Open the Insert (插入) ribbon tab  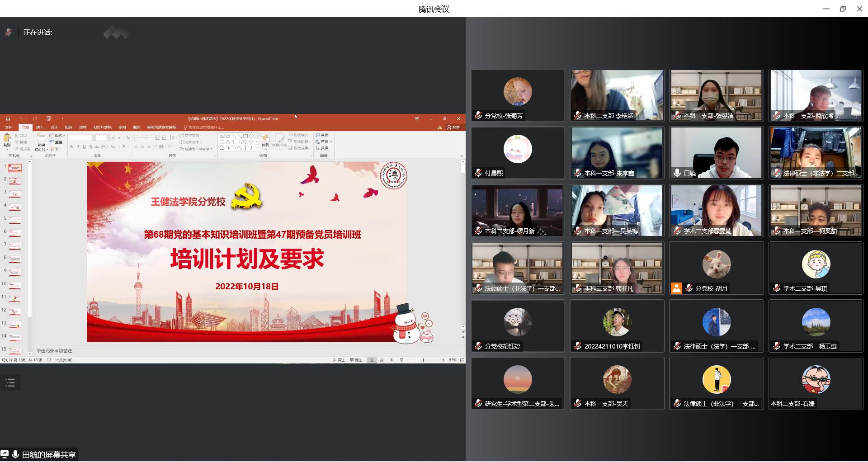40,127
